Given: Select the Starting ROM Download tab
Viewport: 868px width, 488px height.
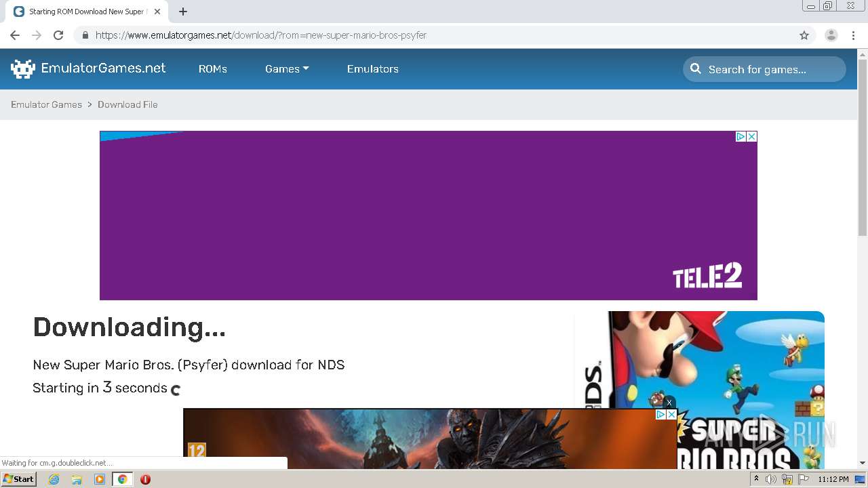Looking at the screenshot, I should pyautogui.click(x=85, y=12).
